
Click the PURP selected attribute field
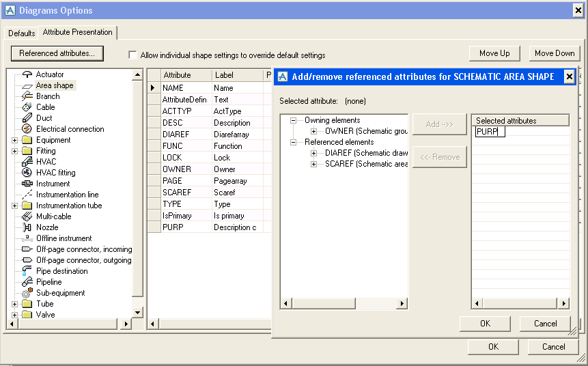pyautogui.click(x=490, y=132)
